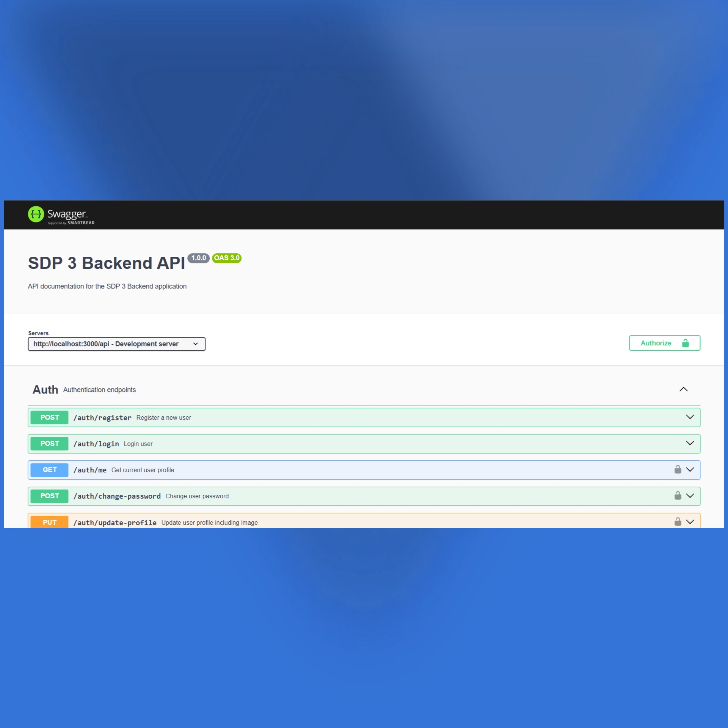The width and height of the screenshot is (728, 728).
Task: Click the lock icon on /auth/me
Action: [x=678, y=469]
